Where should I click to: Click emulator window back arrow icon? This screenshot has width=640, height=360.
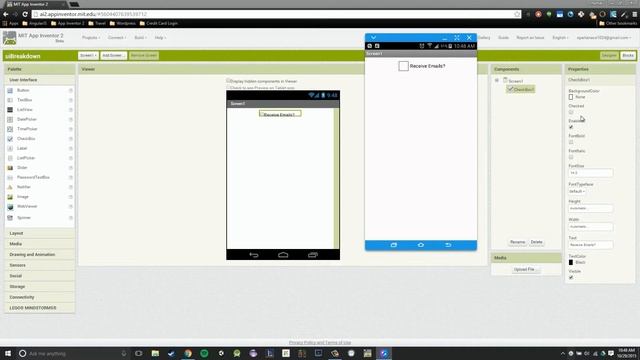[448, 245]
